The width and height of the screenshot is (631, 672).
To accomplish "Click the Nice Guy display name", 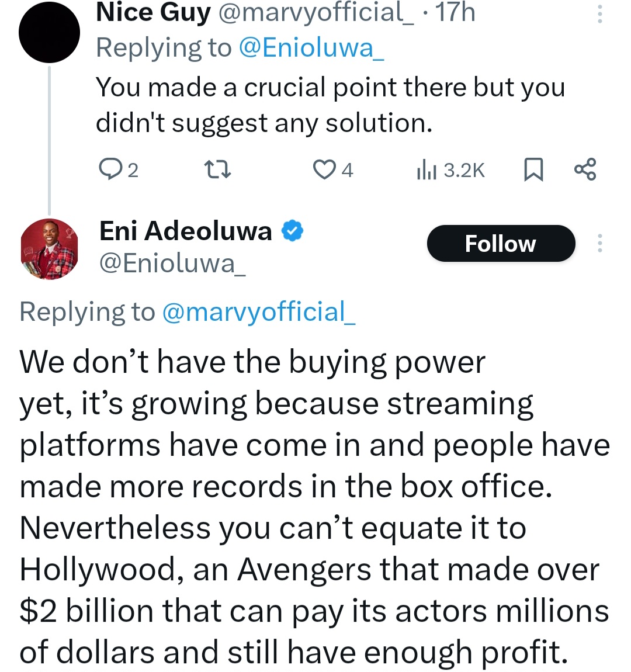I will pyautogui.click(x=153, y=13).
